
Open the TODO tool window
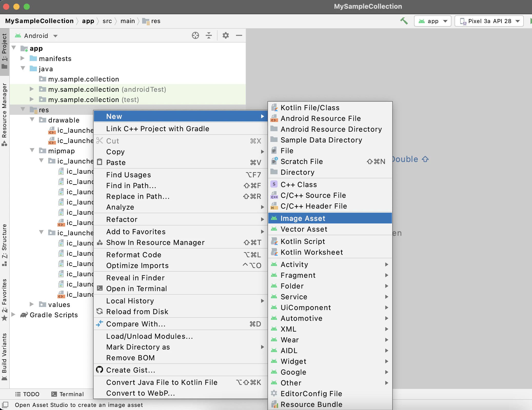click(27, 394)
